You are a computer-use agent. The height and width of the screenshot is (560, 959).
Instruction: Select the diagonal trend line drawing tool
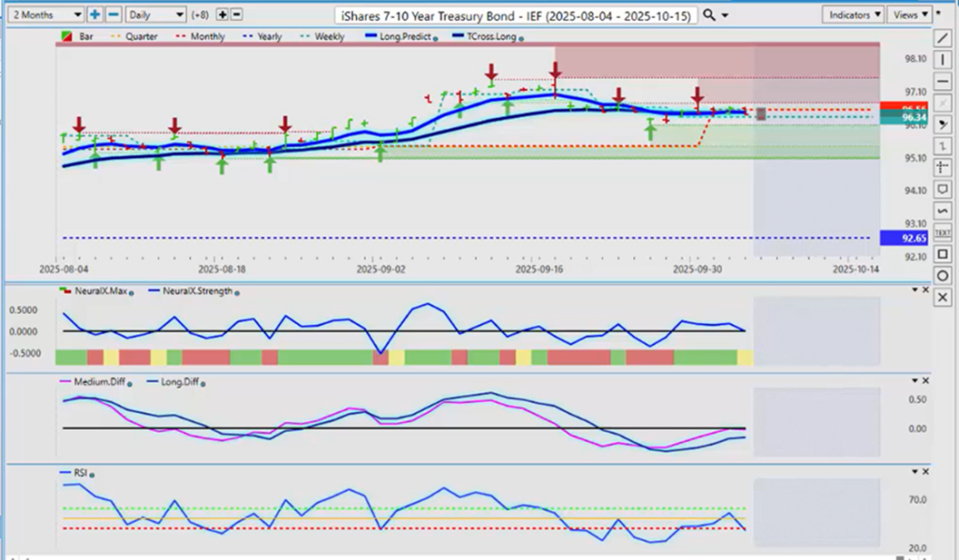(x=943, y=37)
